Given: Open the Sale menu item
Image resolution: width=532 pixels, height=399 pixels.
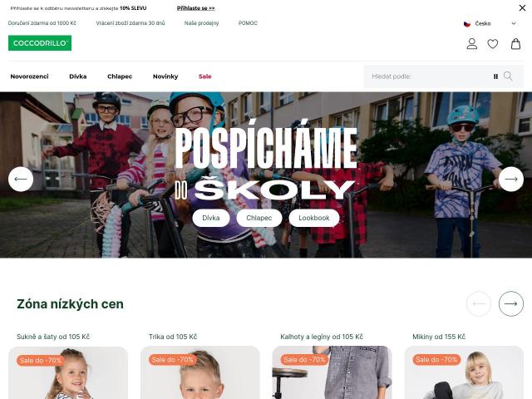Looking at the screenshot, I should [x=205, y=76].
